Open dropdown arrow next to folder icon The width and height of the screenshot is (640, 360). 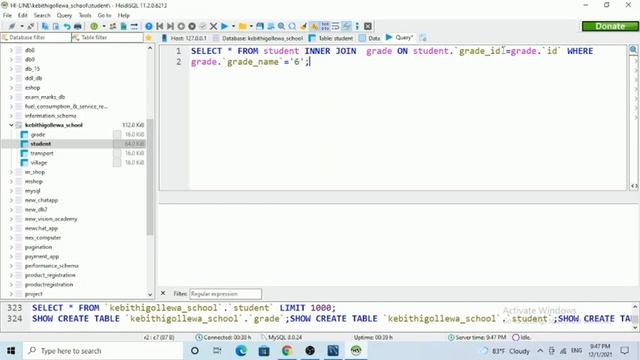point(251,26)
